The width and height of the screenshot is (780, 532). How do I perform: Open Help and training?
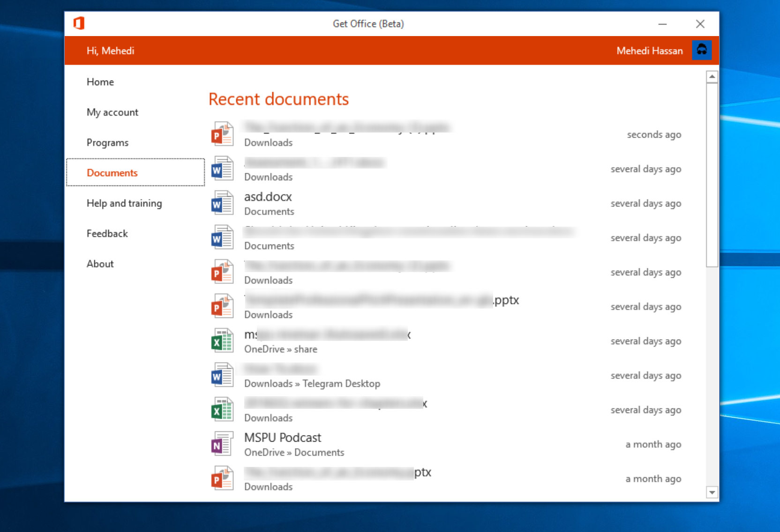124,203
